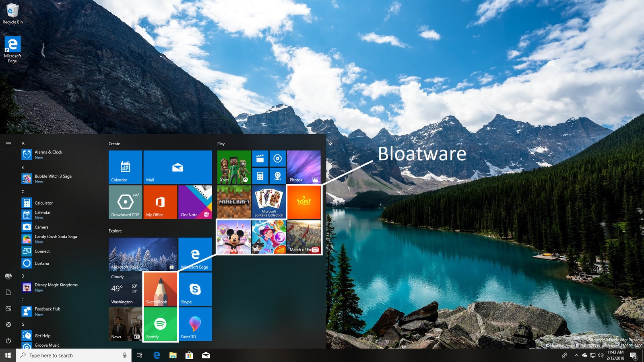Open Microsoft Solitaire Collection tile
This screenshot has width=644, height=362.
[269, 202]
